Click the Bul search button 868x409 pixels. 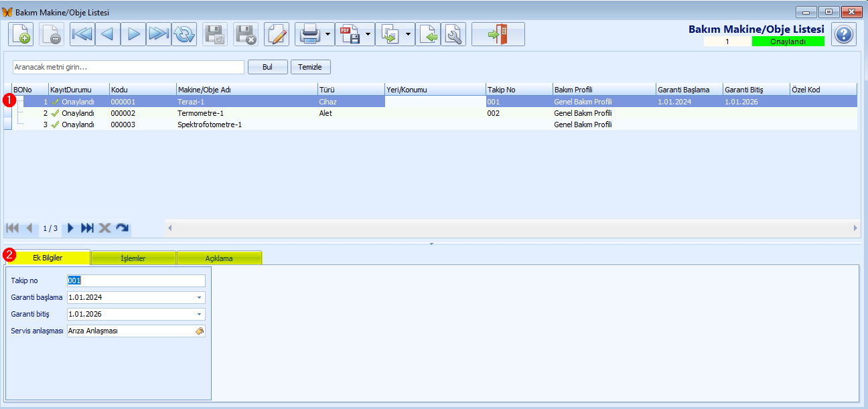[x=267, y=67]
